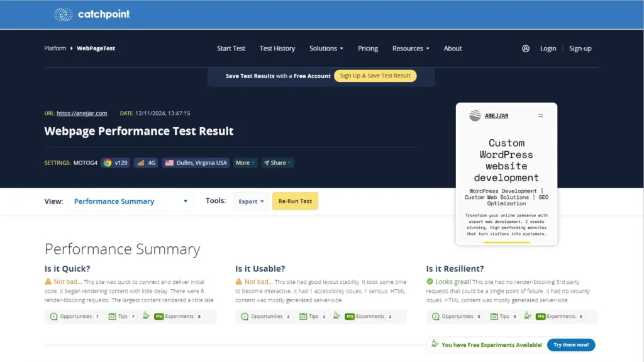
Task: Click Opportunities count 7 in Is it Quick row
Action: click(x=97, y=316)
